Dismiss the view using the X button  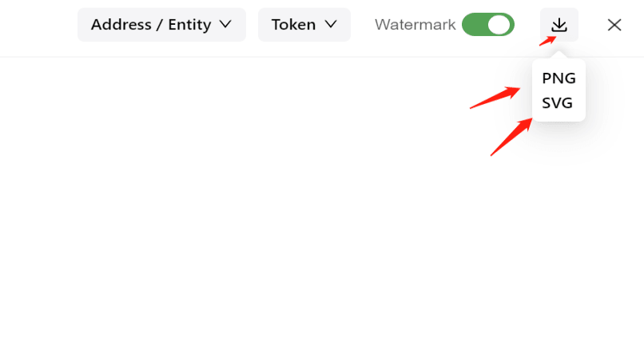point(614,25)
